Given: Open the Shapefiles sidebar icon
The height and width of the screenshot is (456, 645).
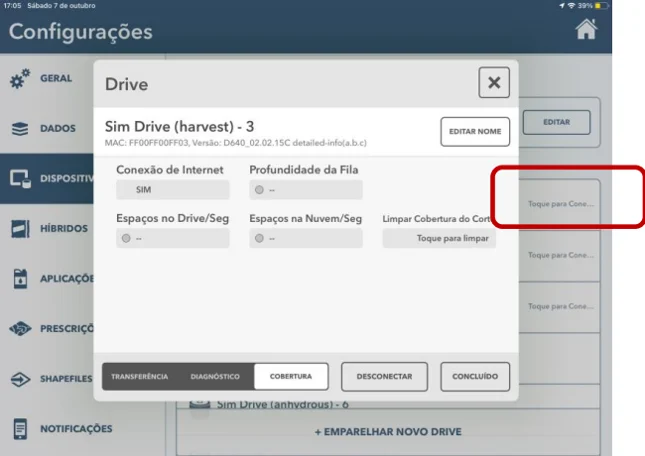Looking at the screenshot, I should pyautogui.click(x=20, y=379).
